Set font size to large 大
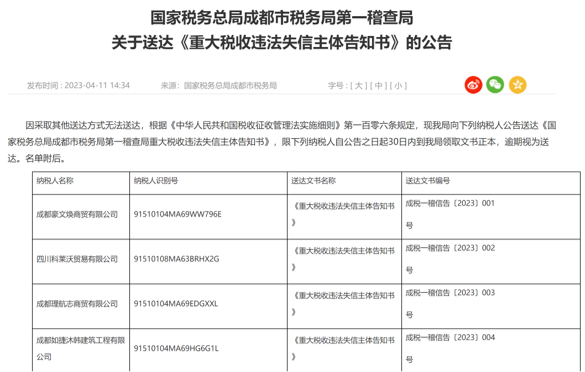The height and width of the screenshot is (372, 585). [359, 86]
